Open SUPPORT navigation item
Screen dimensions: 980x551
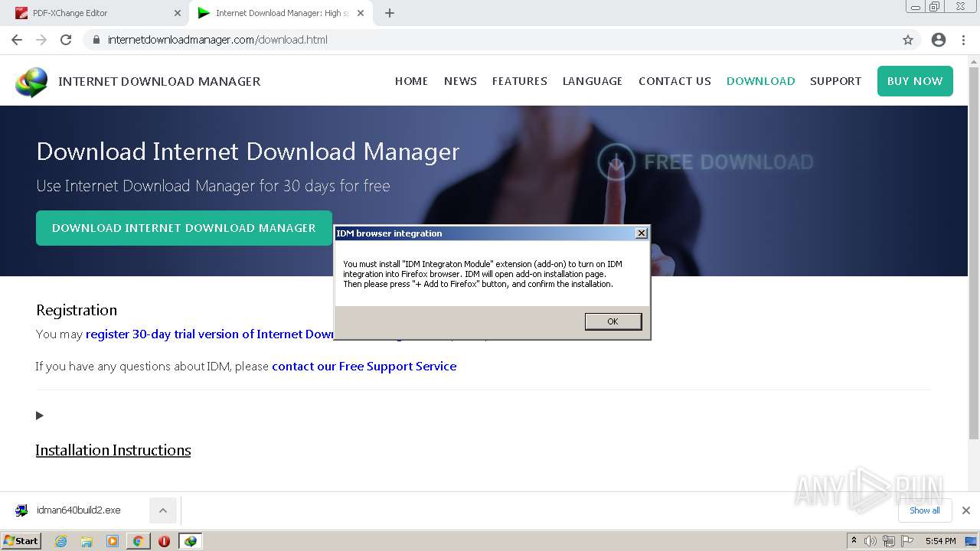(x=835, y=81)
